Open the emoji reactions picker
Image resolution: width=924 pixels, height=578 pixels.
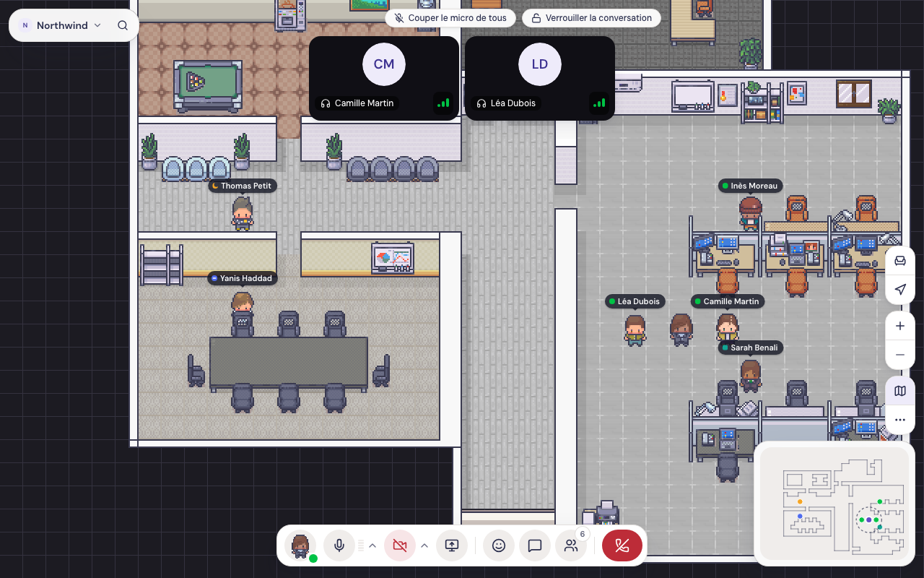click(x=498, y=545)
